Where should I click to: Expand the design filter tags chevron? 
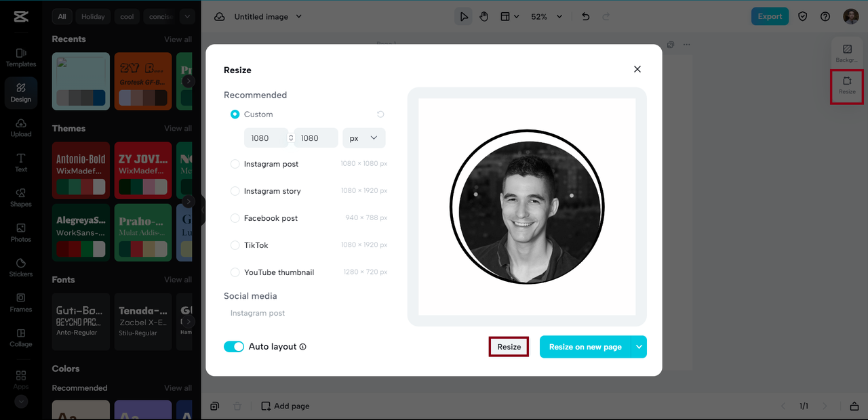tap(188, 16)
